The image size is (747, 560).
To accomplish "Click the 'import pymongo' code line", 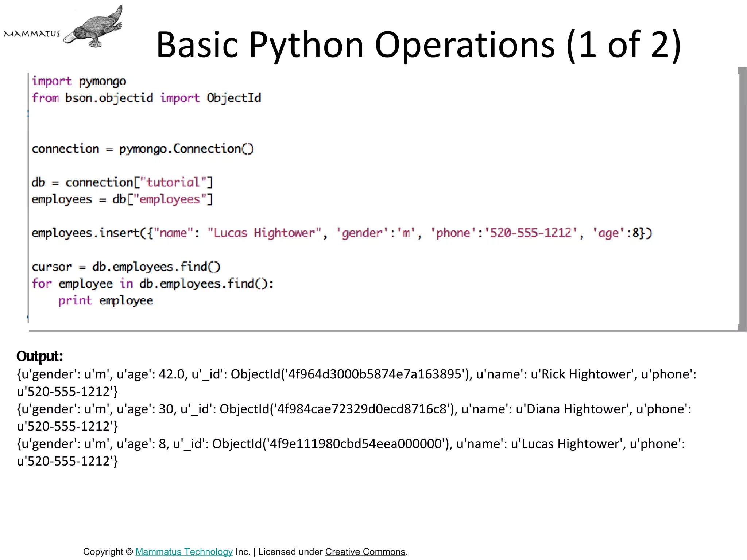I will tap(79, 81).
